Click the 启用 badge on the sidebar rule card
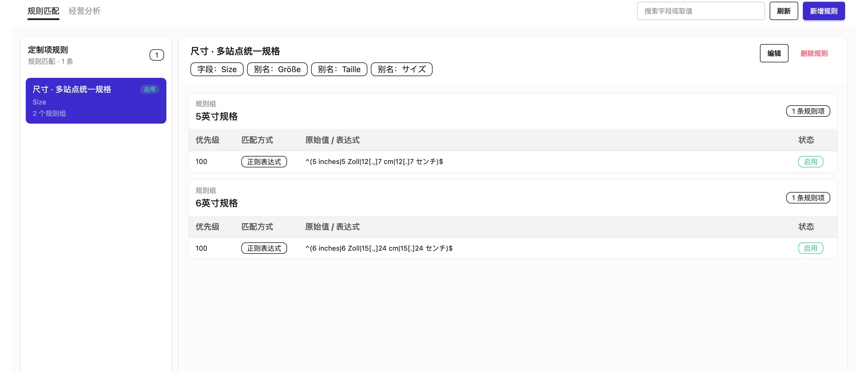This screenshot has width=868, height=372. [150, 89]
